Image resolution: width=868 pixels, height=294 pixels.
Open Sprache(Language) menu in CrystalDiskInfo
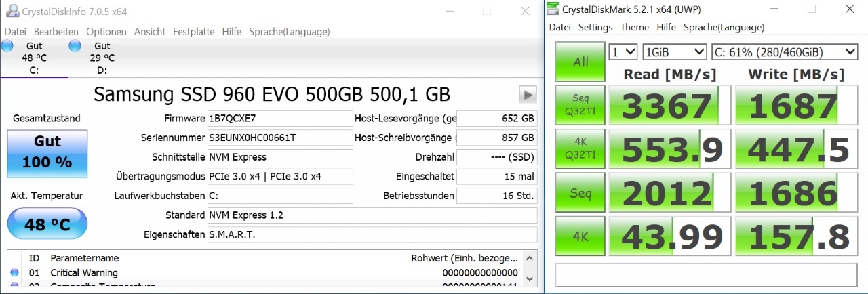pos(290,32)
